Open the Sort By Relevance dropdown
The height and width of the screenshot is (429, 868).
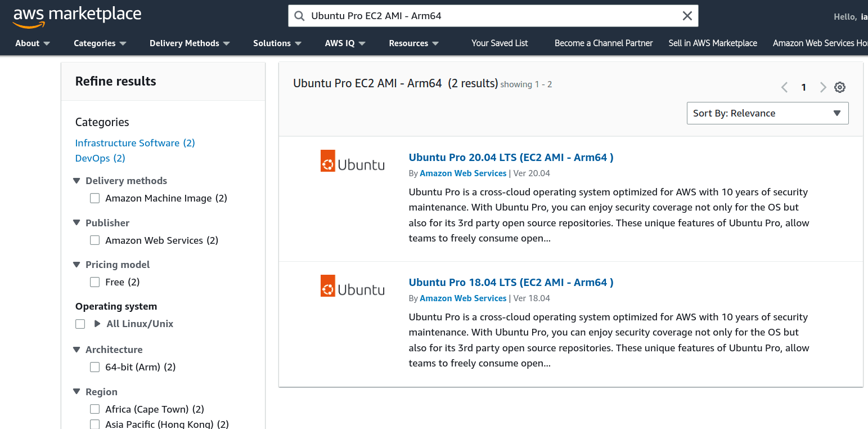767,113
